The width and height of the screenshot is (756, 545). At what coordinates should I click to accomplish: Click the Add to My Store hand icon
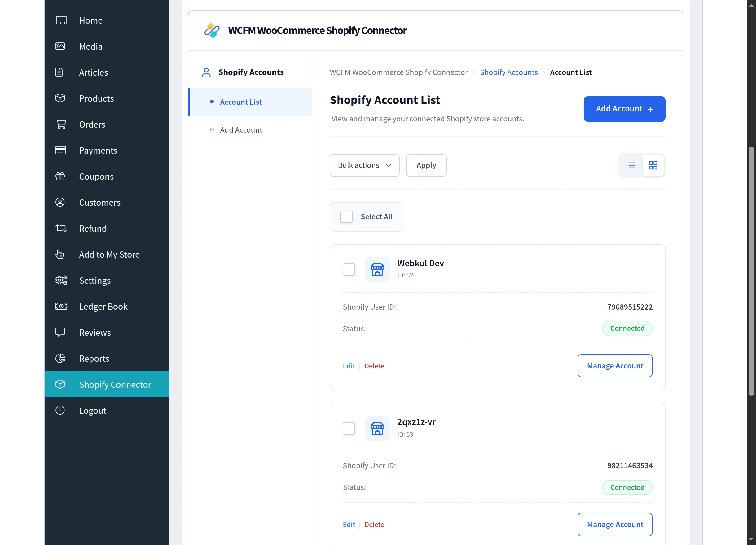[x=60, y=254]
